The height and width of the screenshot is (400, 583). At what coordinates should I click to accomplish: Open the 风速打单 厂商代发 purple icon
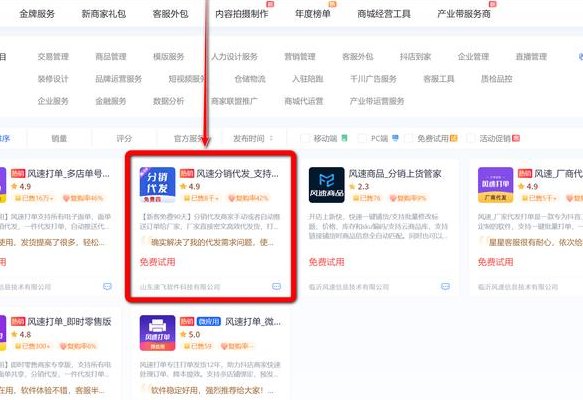495,185
